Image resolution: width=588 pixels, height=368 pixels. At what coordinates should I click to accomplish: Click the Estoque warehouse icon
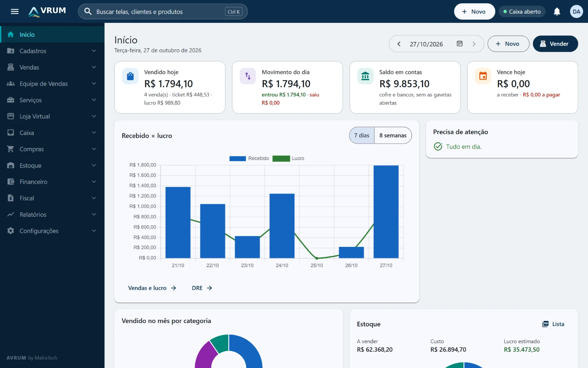[11, 165]
